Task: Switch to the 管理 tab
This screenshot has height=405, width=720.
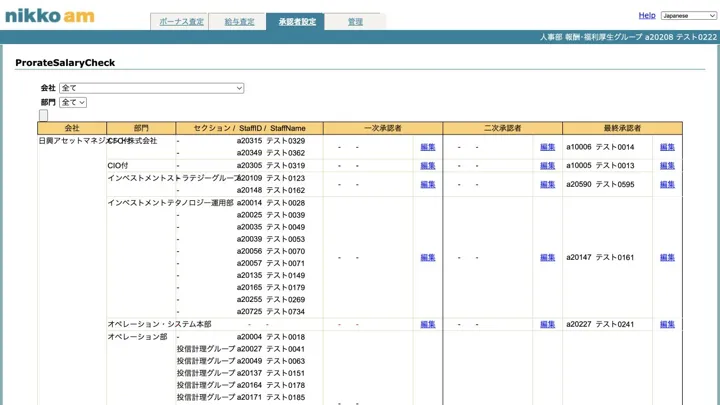Action: [x=355, y=22]
